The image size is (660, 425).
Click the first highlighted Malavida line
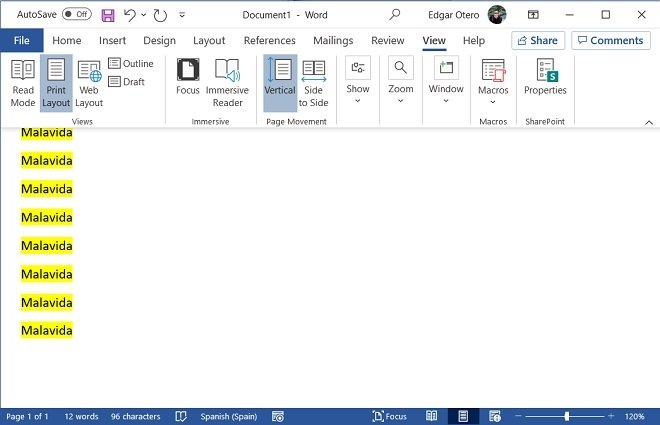click(x=47, y=133)
